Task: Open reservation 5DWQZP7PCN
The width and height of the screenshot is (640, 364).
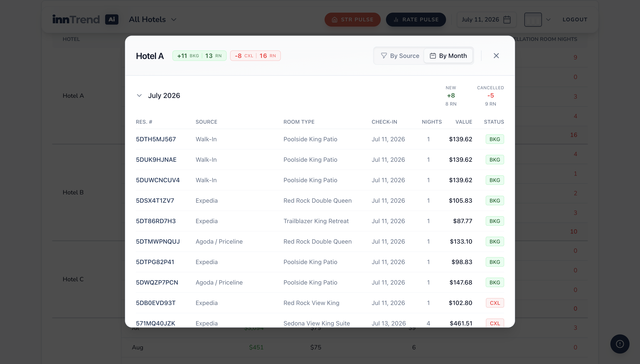Action: (x=157, y=283)
